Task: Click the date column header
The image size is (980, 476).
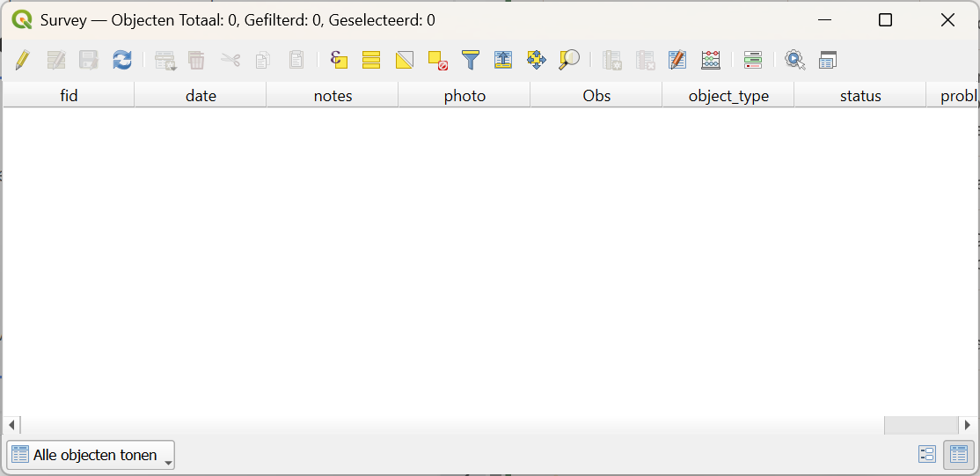Action: [x=201, y=96]
